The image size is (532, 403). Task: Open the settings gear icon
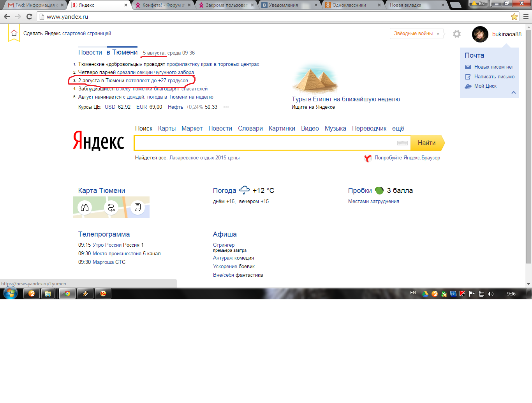click(457, 34)
